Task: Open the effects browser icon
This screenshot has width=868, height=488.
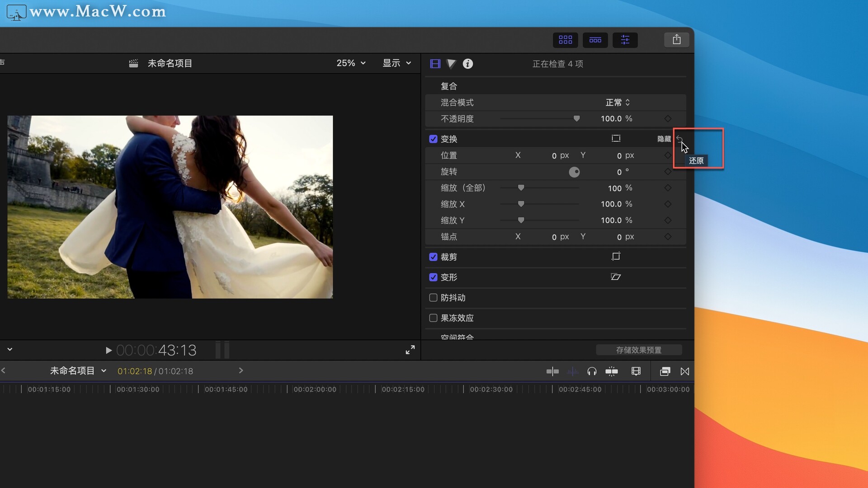Action: [665, 371]
